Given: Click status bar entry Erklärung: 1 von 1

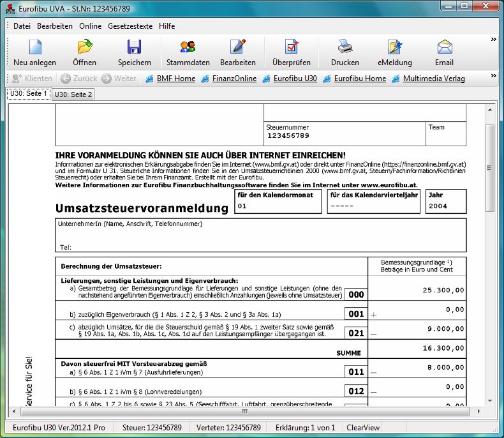Looking at the screenshot, I should pos(306,428).
